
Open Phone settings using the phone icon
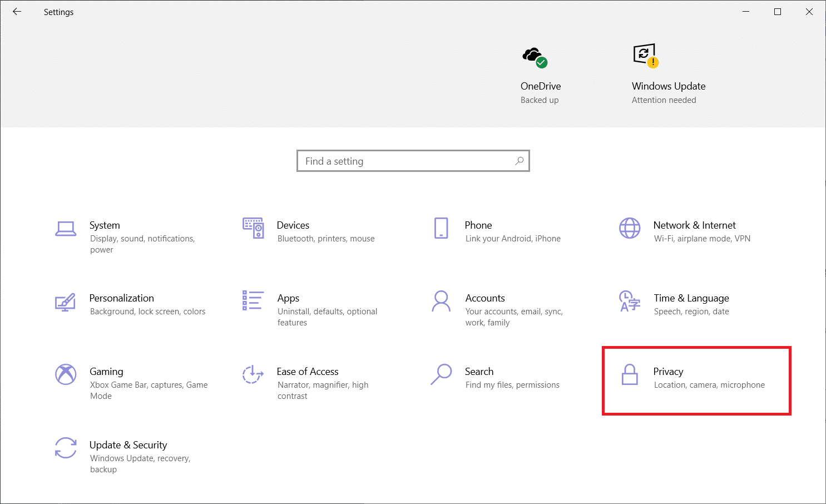441,228
